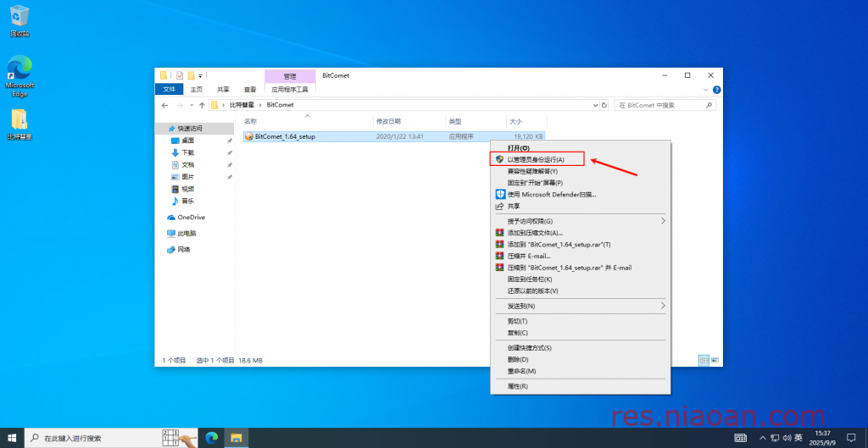Go up one folder level arrow
The width and height of the screenshot is (868, 448).
coord(202,105)
